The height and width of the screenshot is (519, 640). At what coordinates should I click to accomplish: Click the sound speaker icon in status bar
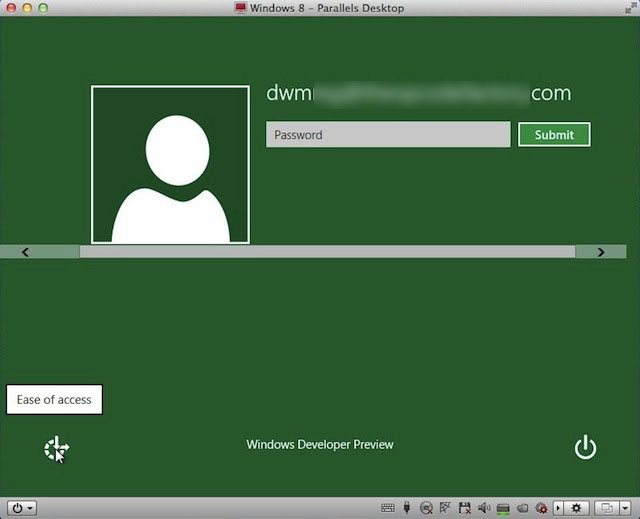(484, 508)
